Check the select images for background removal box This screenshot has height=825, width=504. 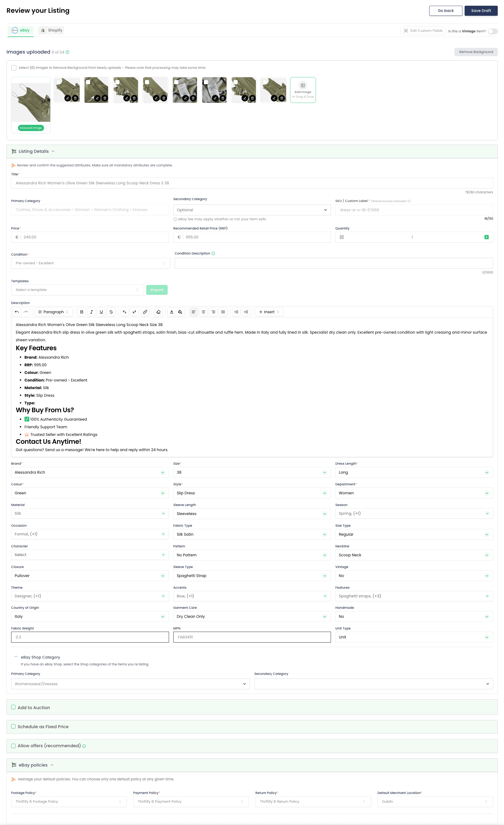pos(14,68)
